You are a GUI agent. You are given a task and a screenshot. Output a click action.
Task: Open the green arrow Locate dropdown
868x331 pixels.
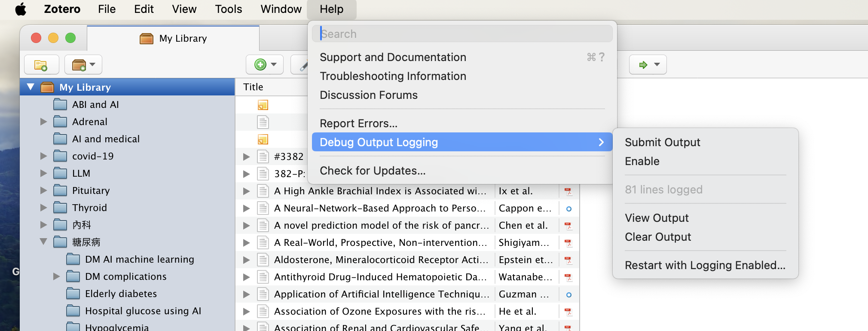[648, 64]
